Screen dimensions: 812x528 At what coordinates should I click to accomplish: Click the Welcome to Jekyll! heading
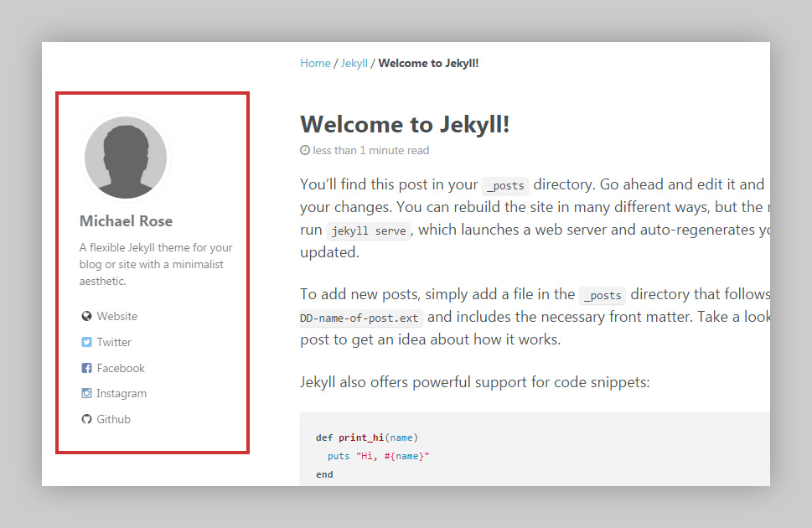(405, 123)
